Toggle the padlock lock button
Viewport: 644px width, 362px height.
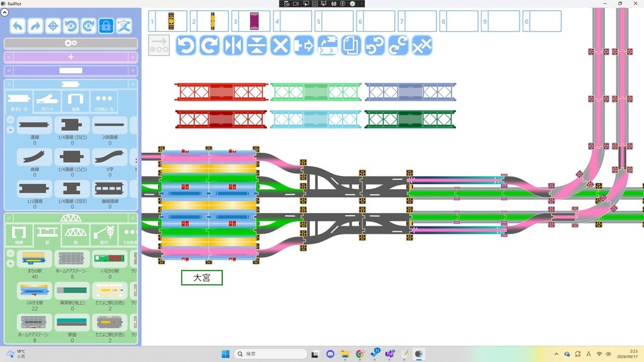106,26
